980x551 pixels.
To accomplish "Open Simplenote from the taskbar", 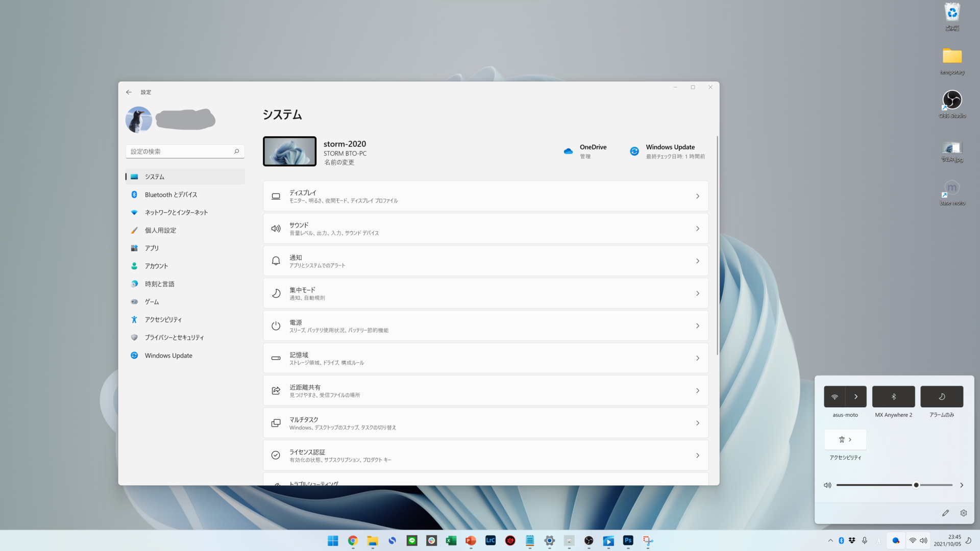I will pyautogui.click(x=392, y=541).
